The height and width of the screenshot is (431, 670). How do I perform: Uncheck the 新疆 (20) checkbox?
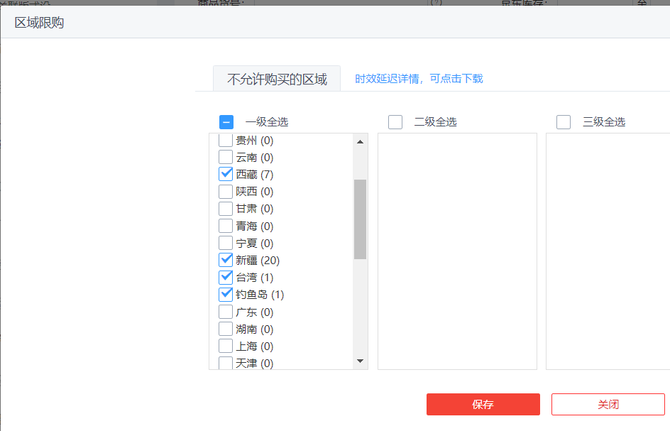pyautogui.click(x=226, y=260)
